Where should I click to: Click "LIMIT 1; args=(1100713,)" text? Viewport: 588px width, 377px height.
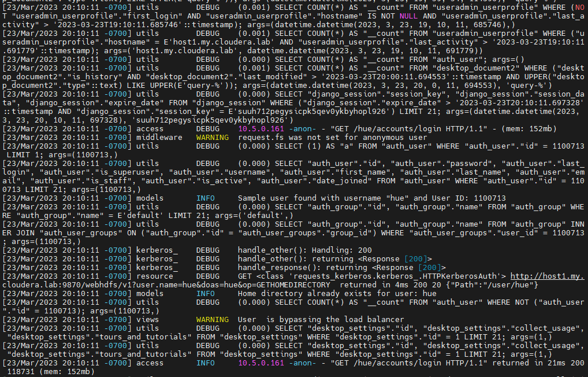[62, 155]
